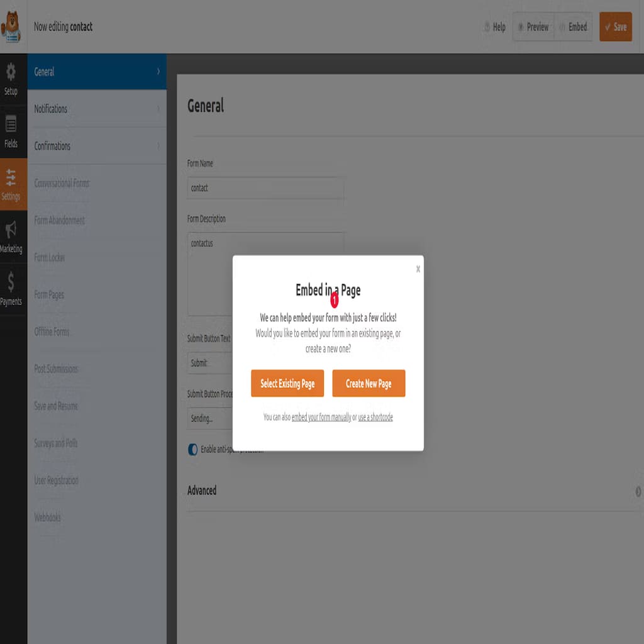Screen dimensions: 644x644
Task: Click the Advanced section arrow icon
Action: click(x=638, y=491)
